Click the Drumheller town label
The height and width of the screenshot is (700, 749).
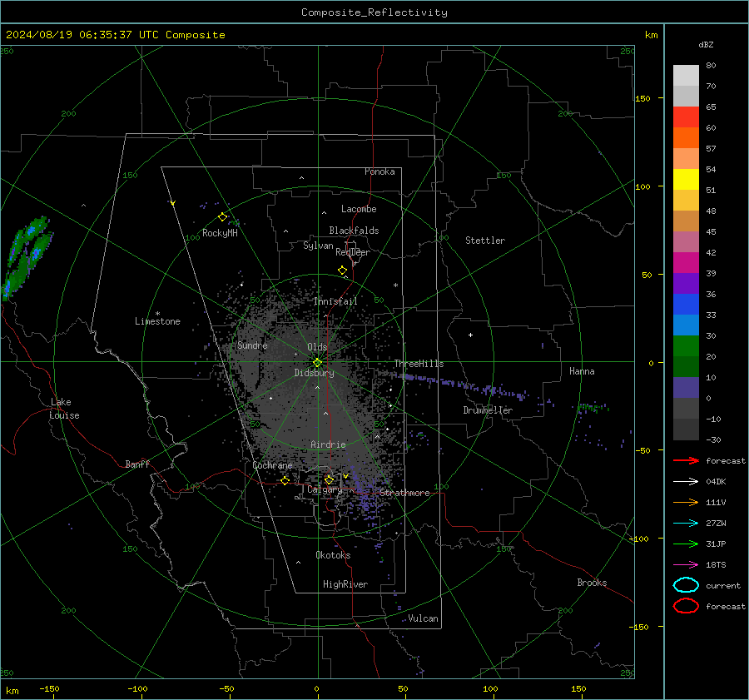[488, 410]
